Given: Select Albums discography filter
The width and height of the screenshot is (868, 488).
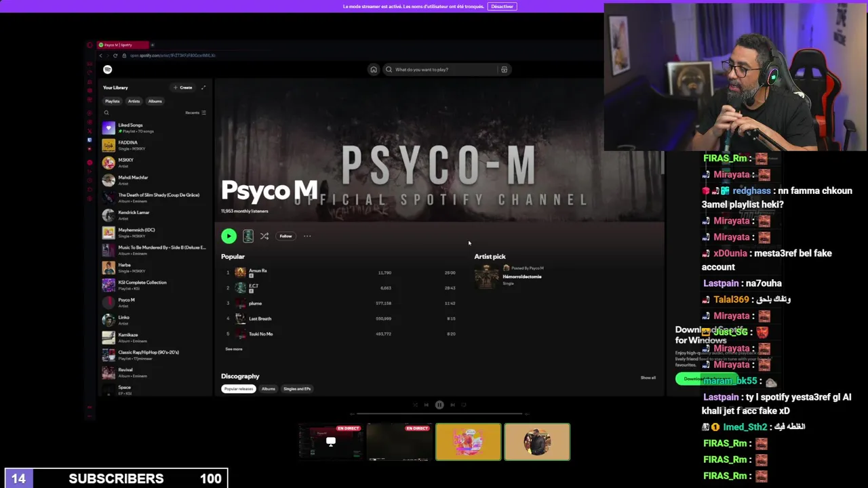Looking at the screenshot, I should (x=269, y=389).
